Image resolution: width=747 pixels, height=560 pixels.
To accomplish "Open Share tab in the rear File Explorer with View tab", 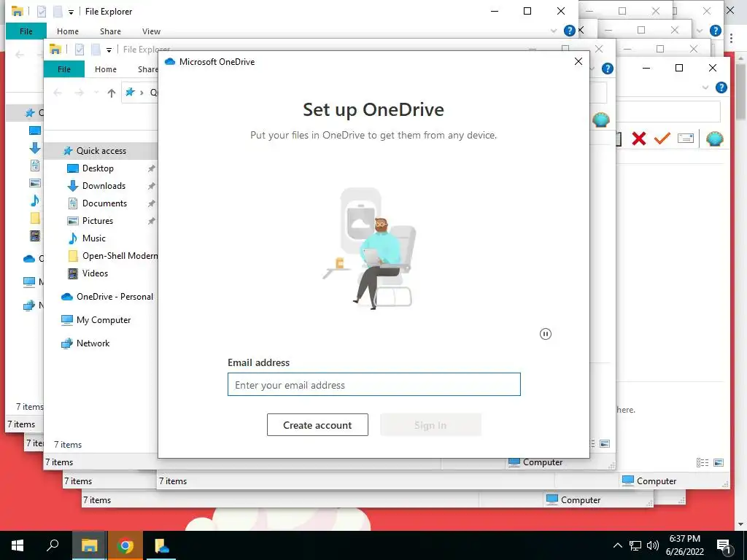I will point(110,31).
